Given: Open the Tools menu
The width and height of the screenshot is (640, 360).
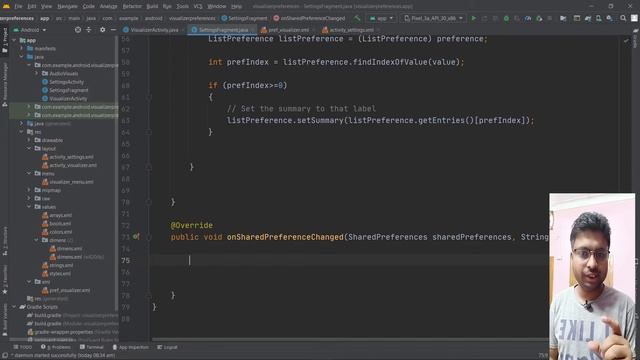Looking at the screenshot, I should pyautogui.click(x=182, y=7).
